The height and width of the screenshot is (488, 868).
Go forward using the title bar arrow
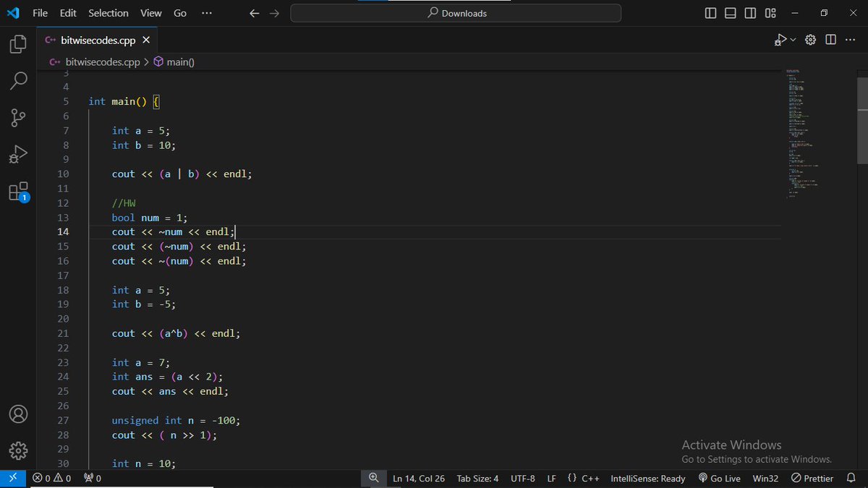[274, 13]
